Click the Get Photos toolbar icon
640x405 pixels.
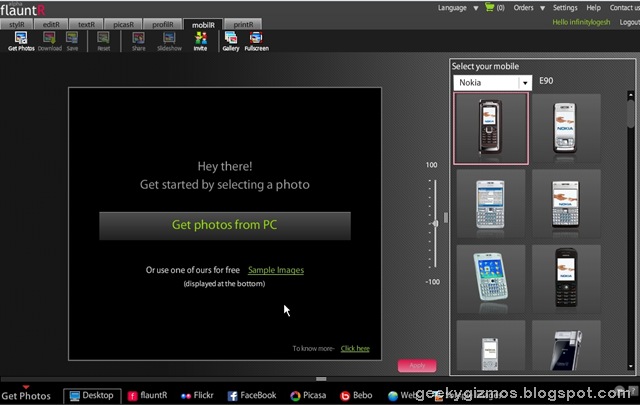21,41
